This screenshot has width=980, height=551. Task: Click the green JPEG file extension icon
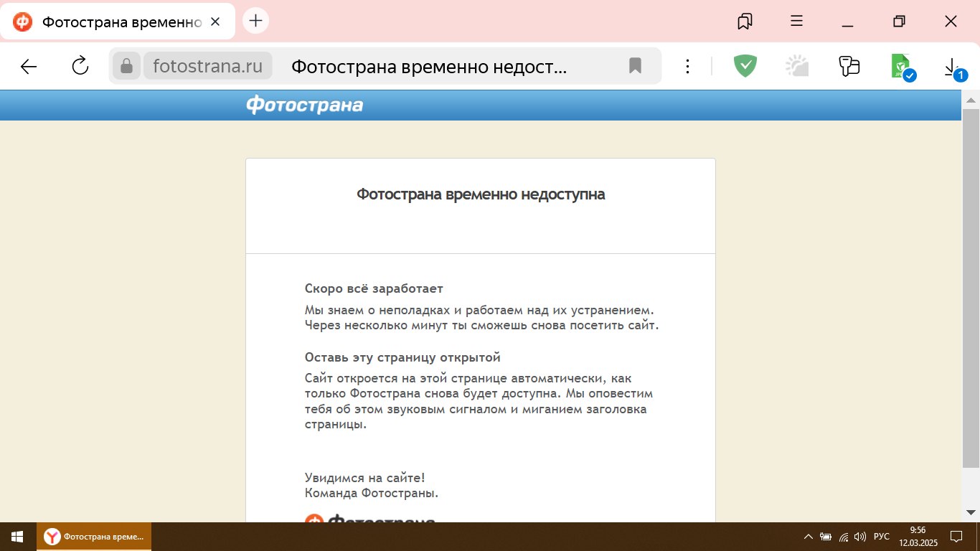(901, 67)
